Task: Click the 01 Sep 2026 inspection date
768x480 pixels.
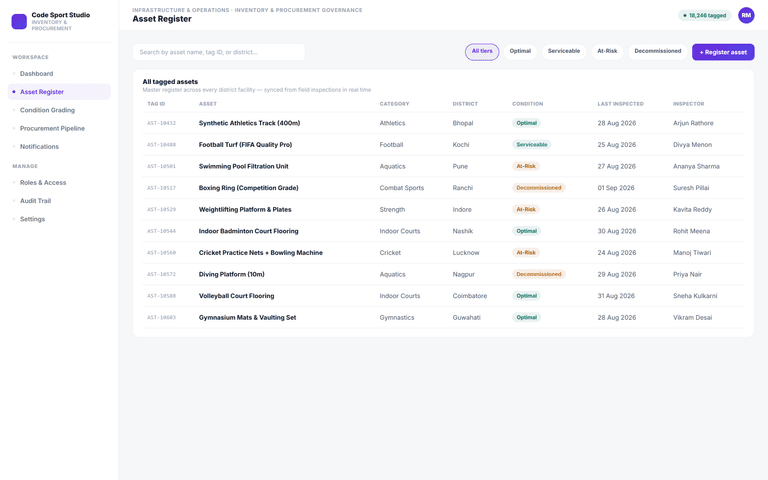Action: (x=616, y=188)
